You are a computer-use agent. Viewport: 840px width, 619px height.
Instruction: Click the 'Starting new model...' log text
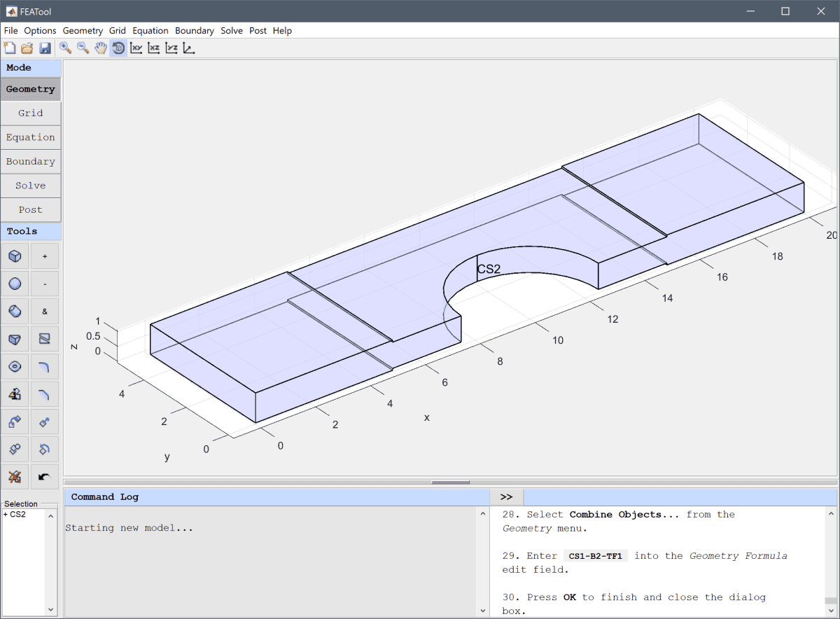tap(129, 528)
